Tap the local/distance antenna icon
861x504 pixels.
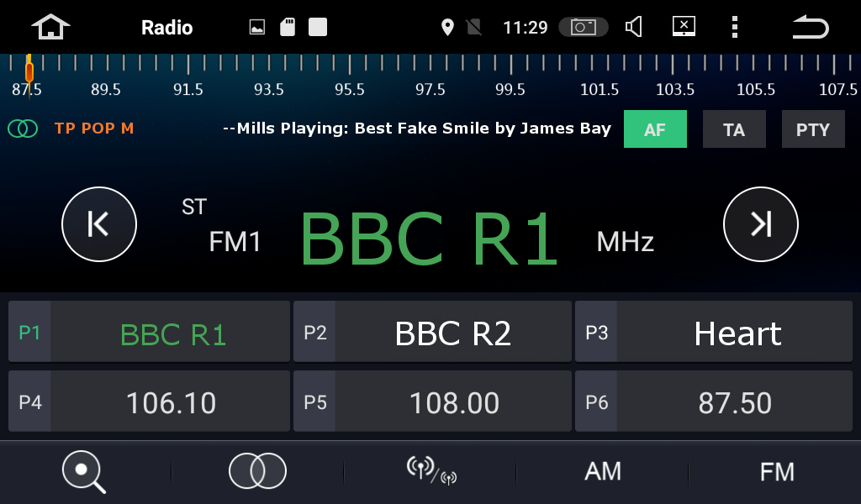tap(430, 471)
